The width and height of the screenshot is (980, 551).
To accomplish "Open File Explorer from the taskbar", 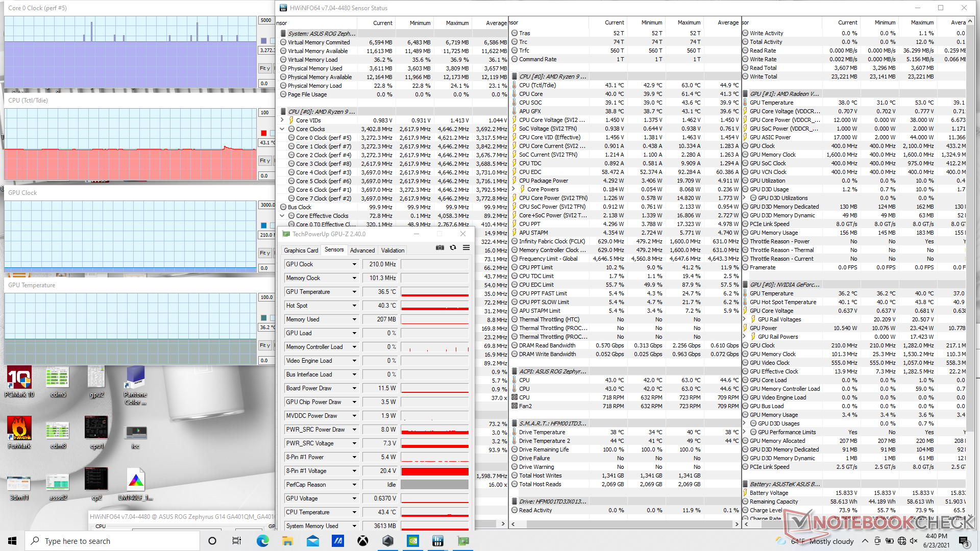I will click(287, 541).
